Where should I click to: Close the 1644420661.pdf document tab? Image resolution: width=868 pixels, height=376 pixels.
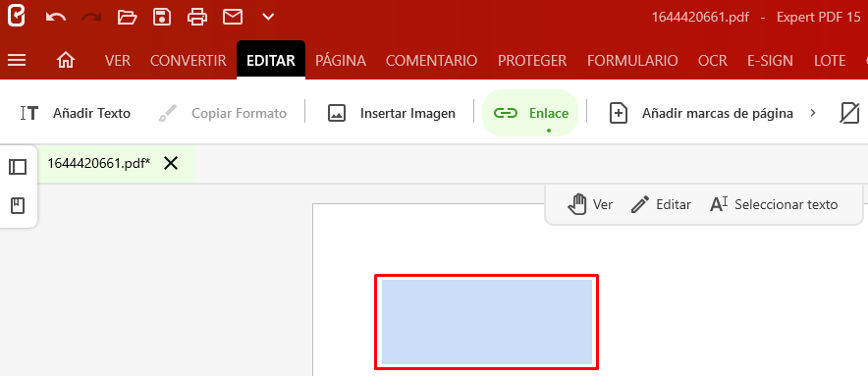coord(171,163)
